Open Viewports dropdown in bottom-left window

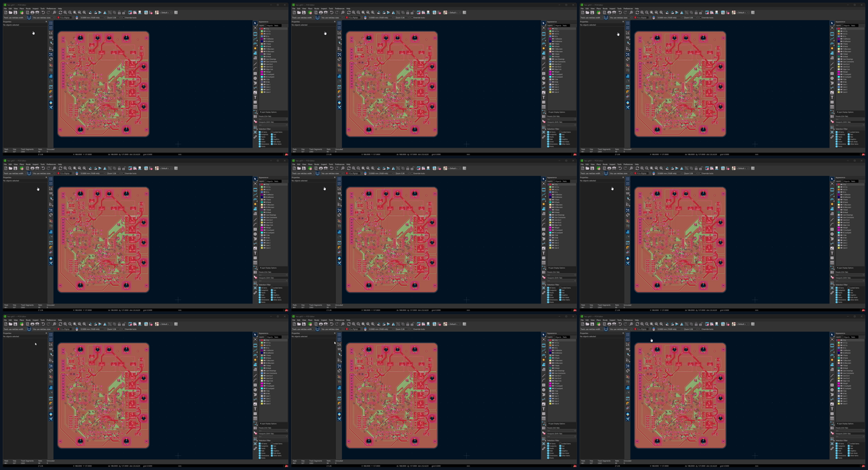pos(273,436)
